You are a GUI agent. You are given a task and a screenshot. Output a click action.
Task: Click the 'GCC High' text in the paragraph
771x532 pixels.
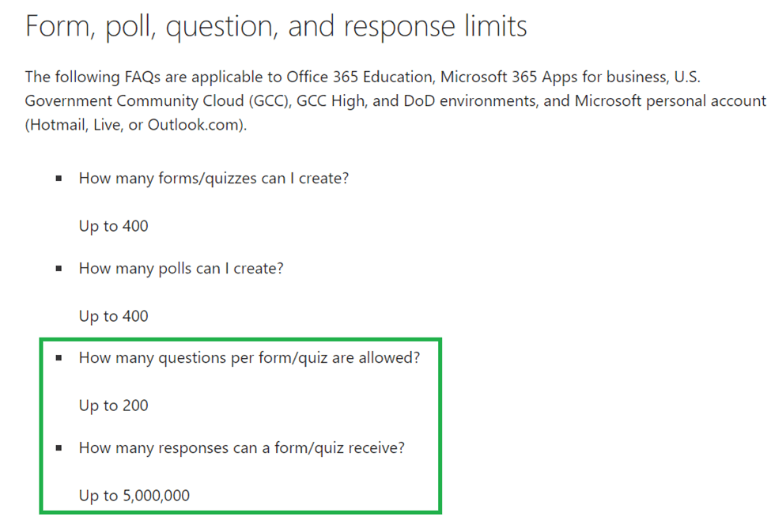[331, 101]
